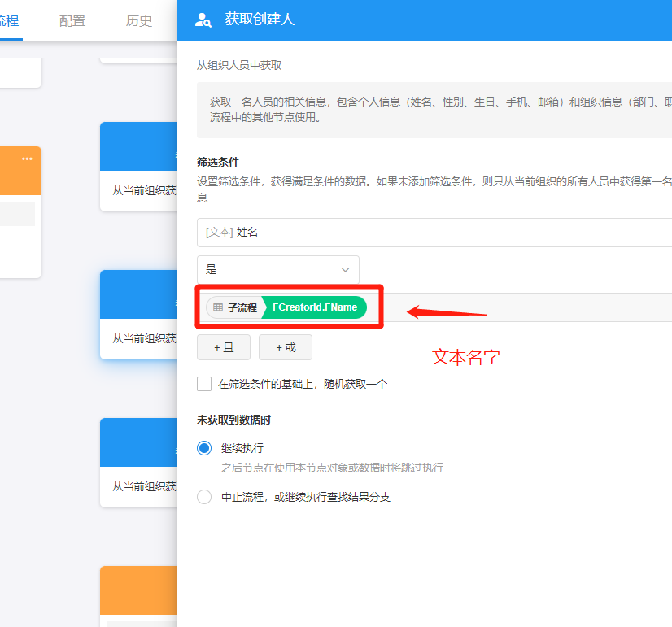
Task: Click the chevron arrow in 是 dropdown
Action: (345, 269)
